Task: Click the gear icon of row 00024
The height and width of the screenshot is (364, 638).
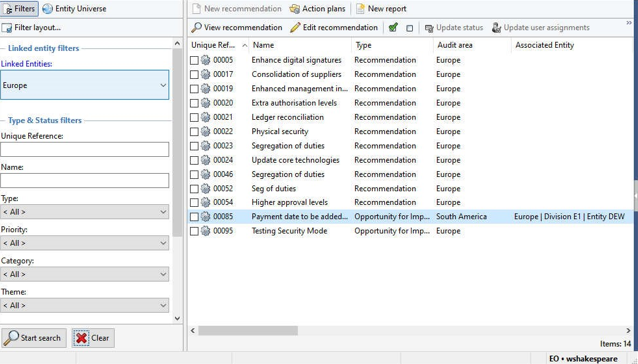Action: pyautogui.click(x=205, y=160)
